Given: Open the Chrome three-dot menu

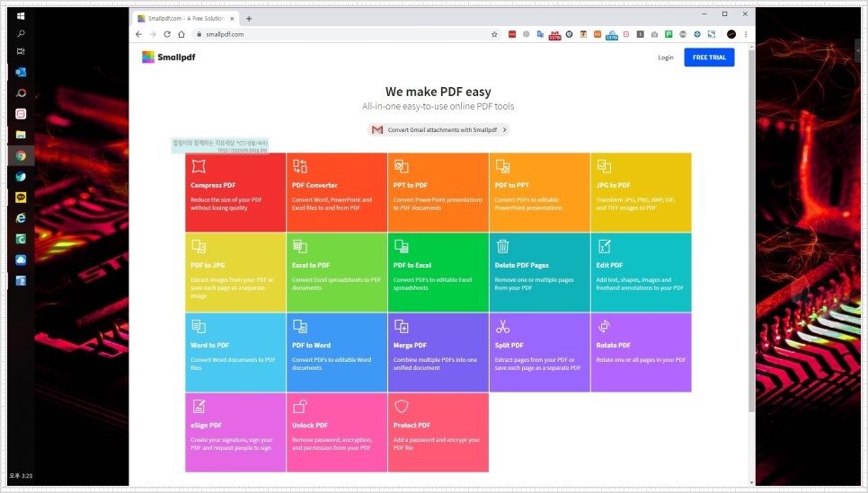Looking at the screenshot, I should tap(746, 34).
